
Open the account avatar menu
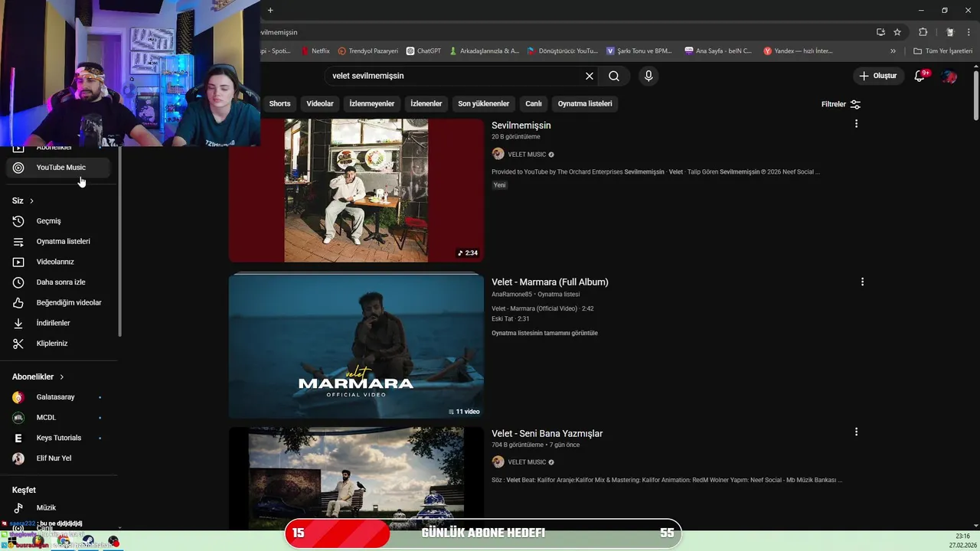coord(949,76)
